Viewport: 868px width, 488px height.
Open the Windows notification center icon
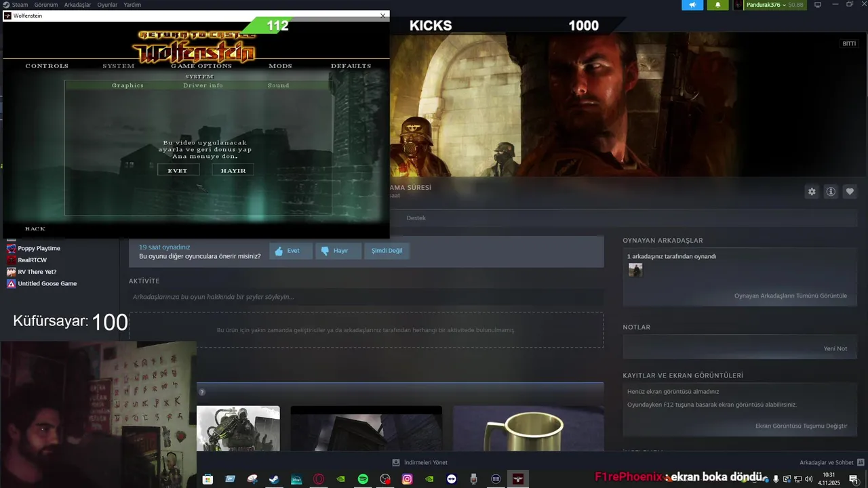pos(853,479)
